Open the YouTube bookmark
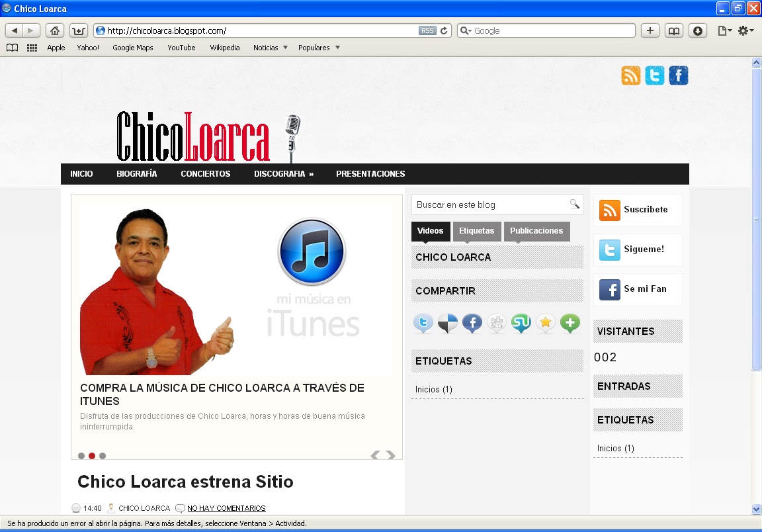 [181, 48]
